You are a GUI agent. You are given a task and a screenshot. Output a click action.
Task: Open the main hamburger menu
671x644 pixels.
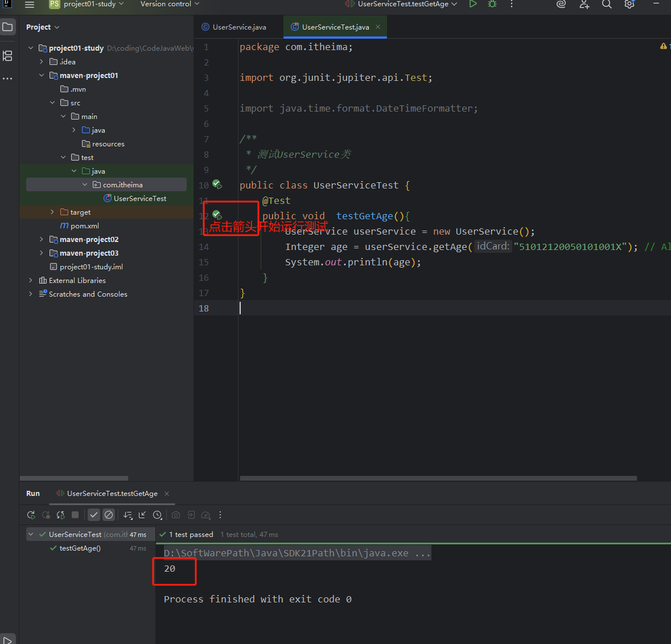tap(30, 5)
